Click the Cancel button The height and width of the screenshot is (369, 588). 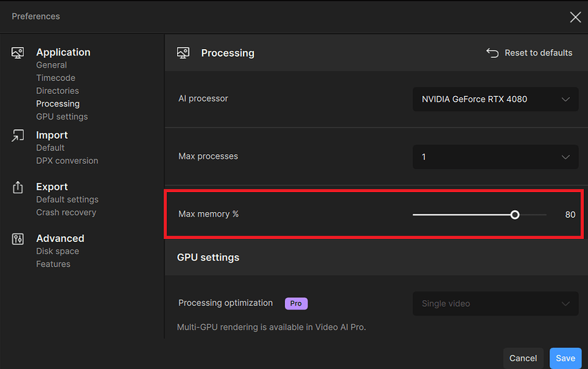(523, 358)
